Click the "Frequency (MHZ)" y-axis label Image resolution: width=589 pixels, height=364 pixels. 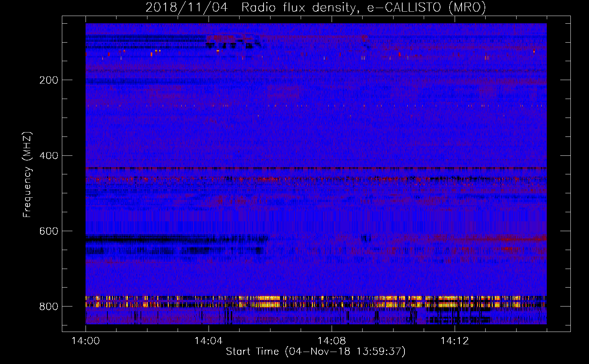pos(27,175)
